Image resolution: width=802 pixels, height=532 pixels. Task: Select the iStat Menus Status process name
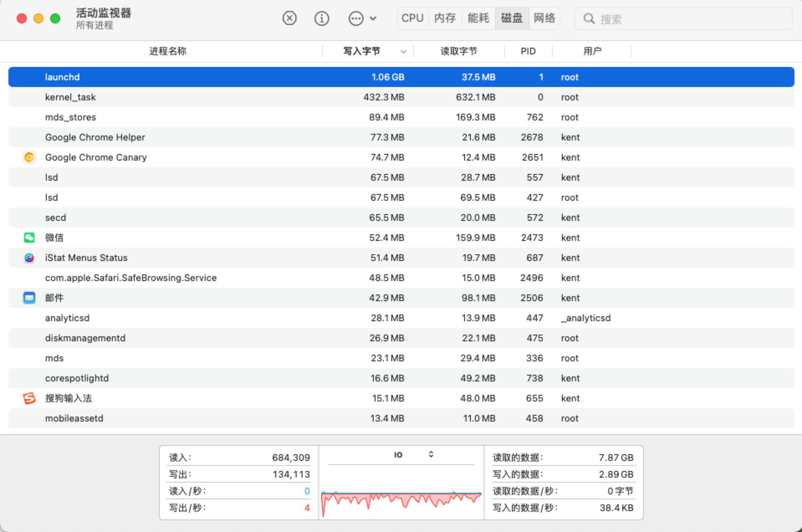pyautogui.click(x=86, y=258)
